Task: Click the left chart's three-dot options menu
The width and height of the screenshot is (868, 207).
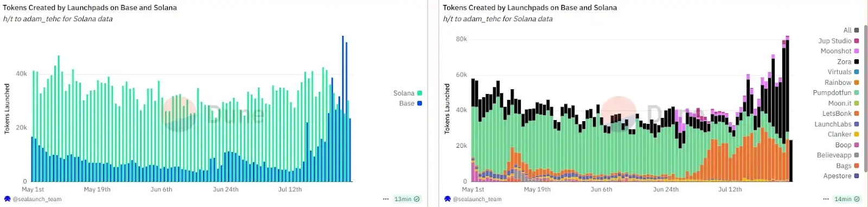Action: [x=386, y=199]
